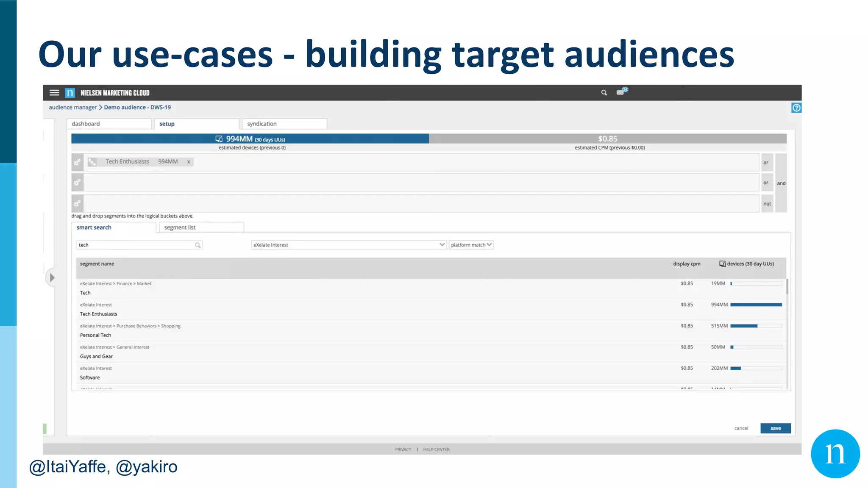The height and width of the screenshot is (488, 868).
Task: Remove Tech Enthusiasts segment with x
Action: pyautogui.click(x=189, y=162)
